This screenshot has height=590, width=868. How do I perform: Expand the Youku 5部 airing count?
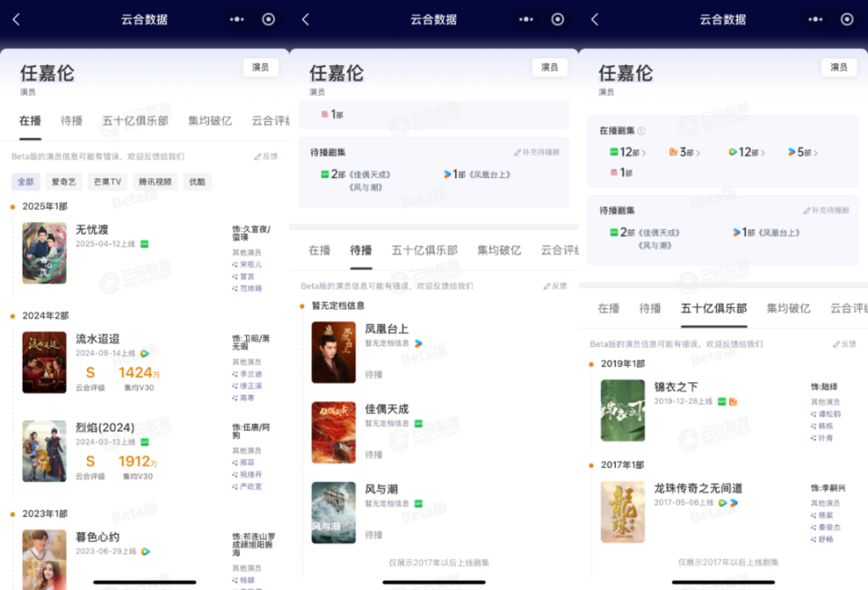coord(803,152)
